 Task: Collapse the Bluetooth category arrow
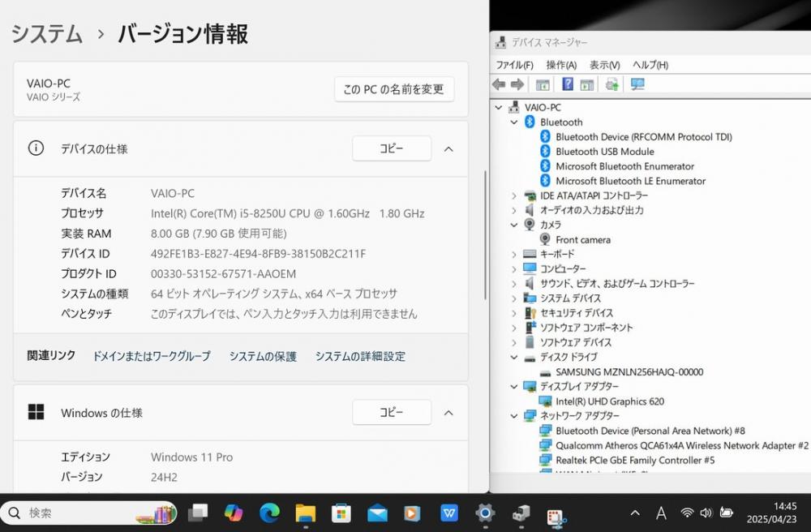point(514,122)
